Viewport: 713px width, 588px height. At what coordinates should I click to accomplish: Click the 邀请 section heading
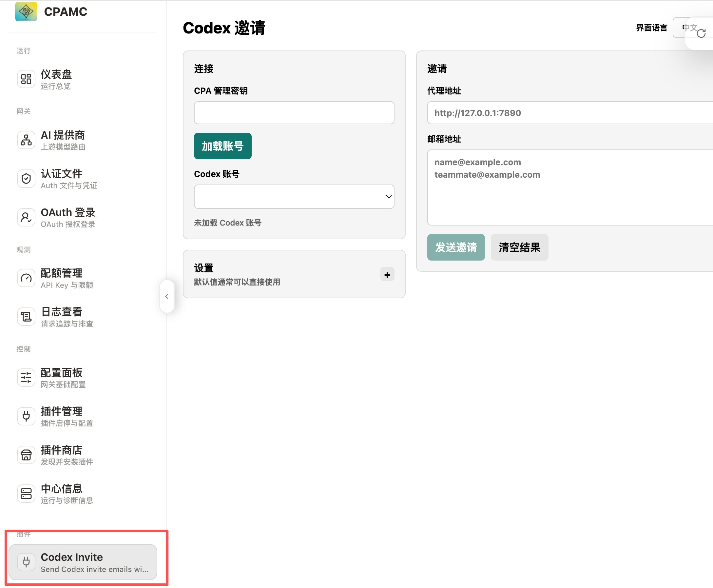(437, 69)
